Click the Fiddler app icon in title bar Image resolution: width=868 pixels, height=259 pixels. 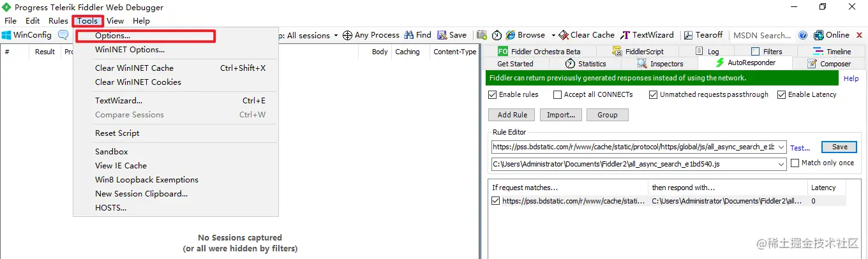6,7
